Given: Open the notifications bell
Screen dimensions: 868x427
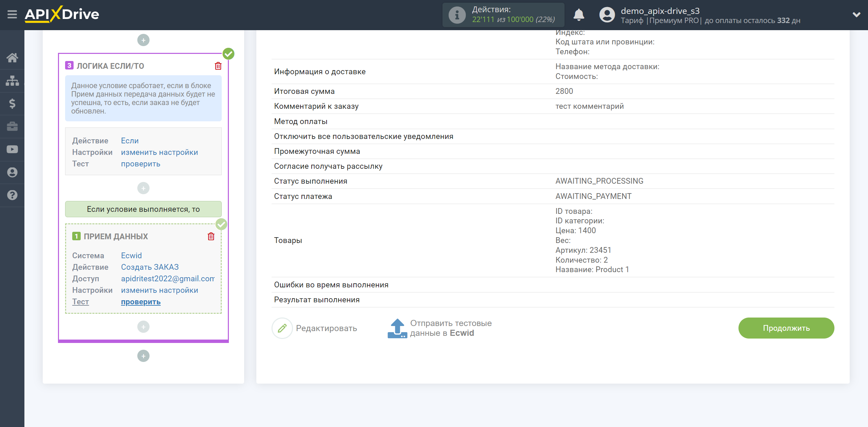Looking at the screenshot, I should click(x=579, y=15).
